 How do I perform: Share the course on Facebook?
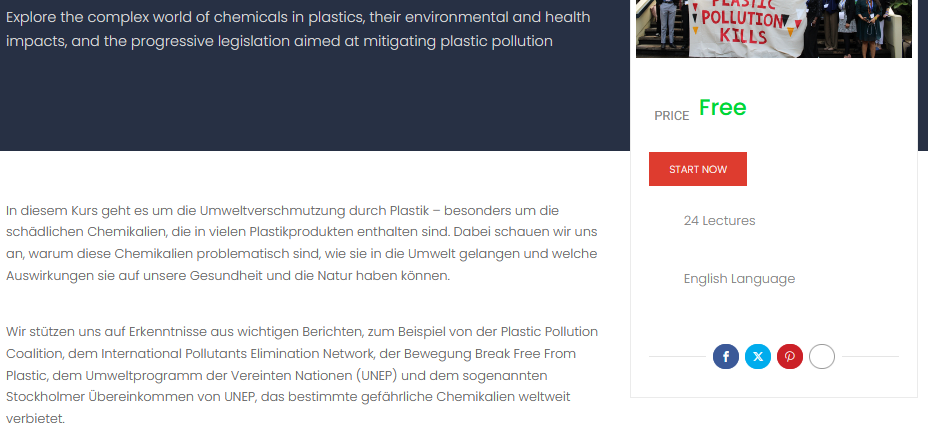click(725, 356)
